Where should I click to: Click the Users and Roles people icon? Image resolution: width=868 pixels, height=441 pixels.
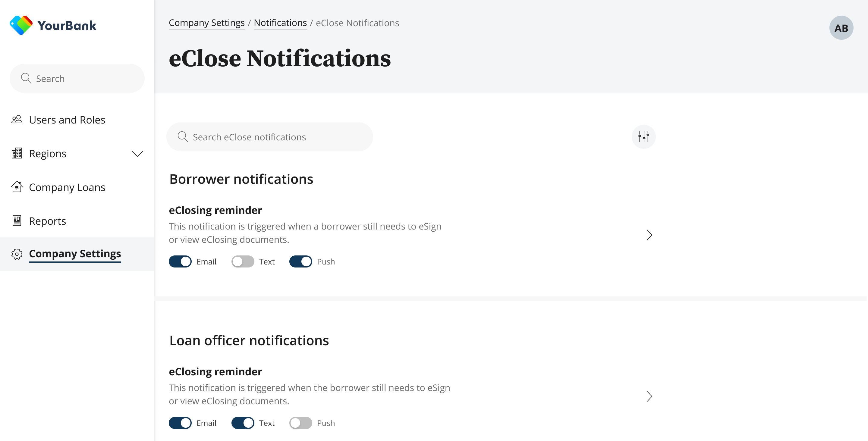(17, 120)
